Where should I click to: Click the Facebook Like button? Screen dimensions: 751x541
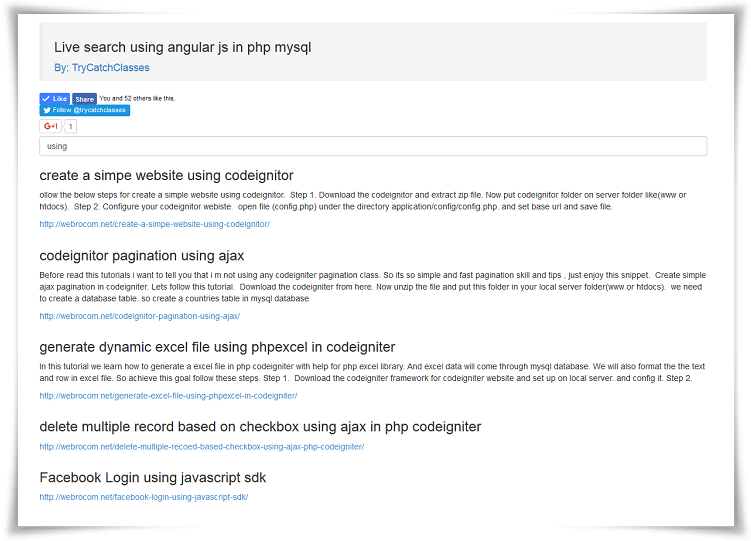(x=54, y=99)
